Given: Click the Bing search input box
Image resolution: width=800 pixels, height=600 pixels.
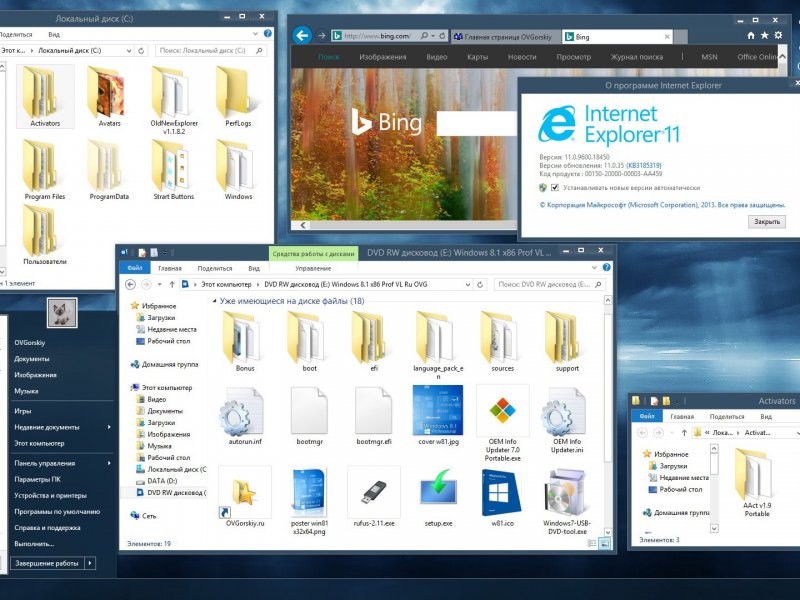Looking at the screenshot, I should tap(477, 123).
